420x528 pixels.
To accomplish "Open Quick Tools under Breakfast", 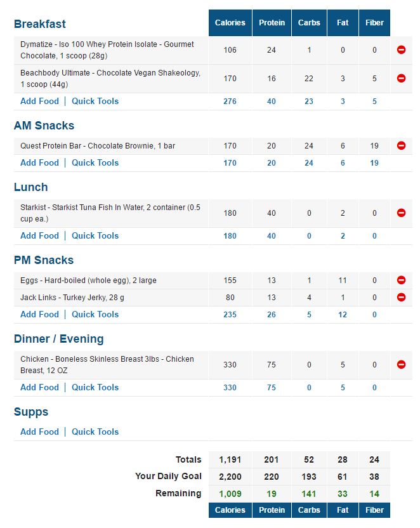I will tap(95, 101).
